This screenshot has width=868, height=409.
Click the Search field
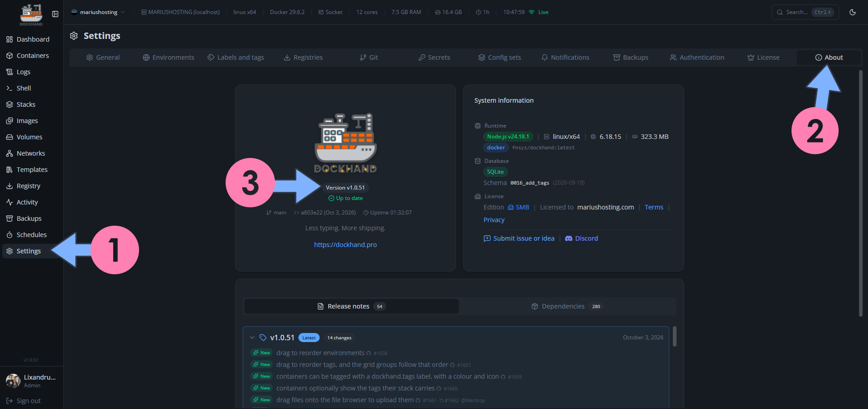[805, 12]
